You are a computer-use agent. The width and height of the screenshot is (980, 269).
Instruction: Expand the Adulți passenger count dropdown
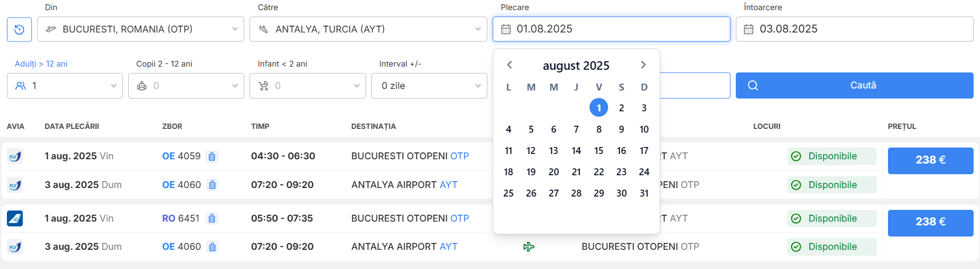(65, 86)
